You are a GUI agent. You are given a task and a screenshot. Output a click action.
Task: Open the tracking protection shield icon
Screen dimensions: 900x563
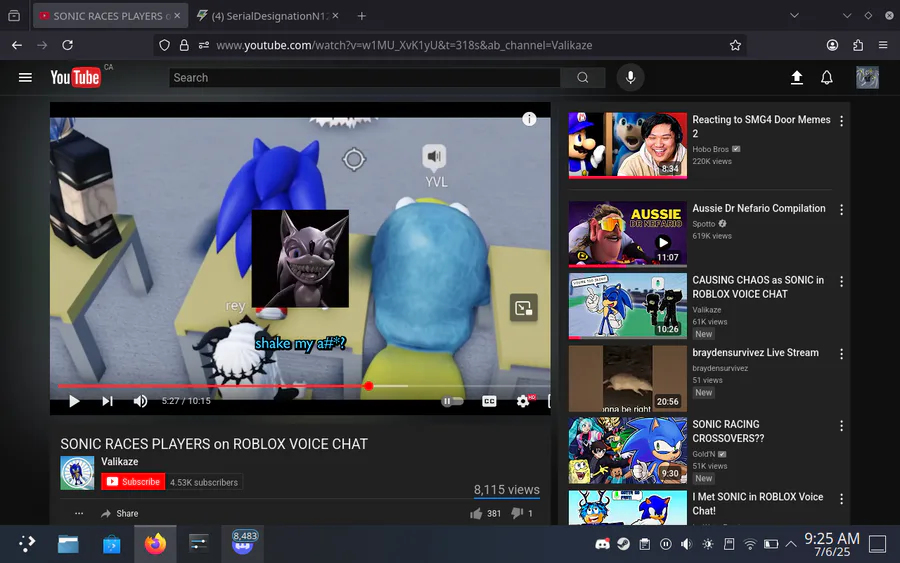(x=164, y=45)
